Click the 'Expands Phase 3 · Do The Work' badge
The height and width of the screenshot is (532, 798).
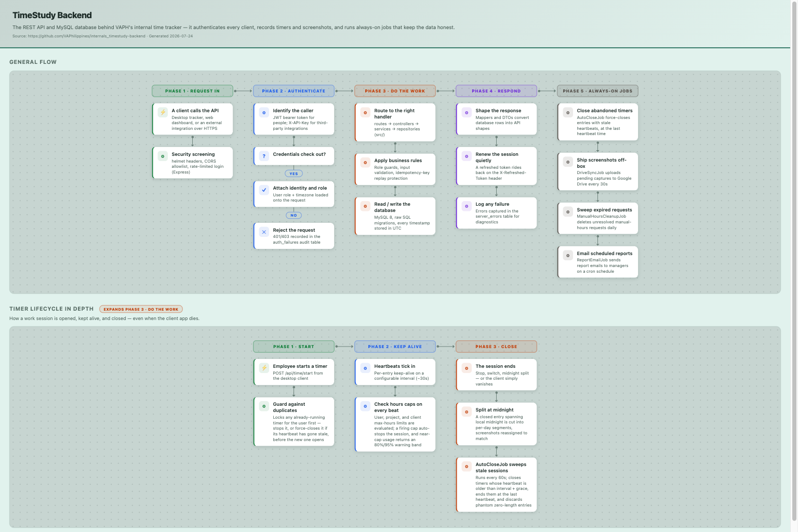141,309
